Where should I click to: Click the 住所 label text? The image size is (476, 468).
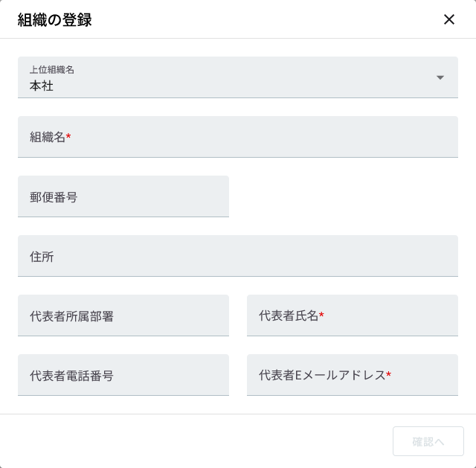42,257
